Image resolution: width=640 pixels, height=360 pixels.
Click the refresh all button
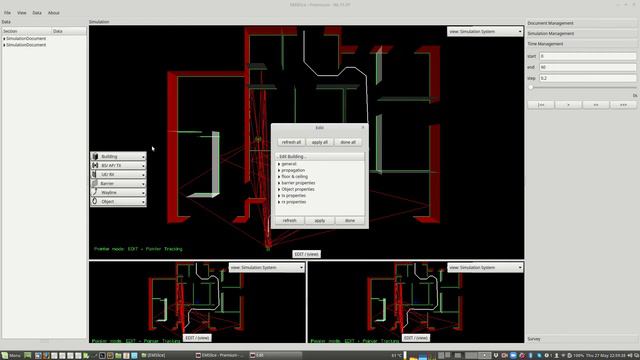tap(291, 142)
